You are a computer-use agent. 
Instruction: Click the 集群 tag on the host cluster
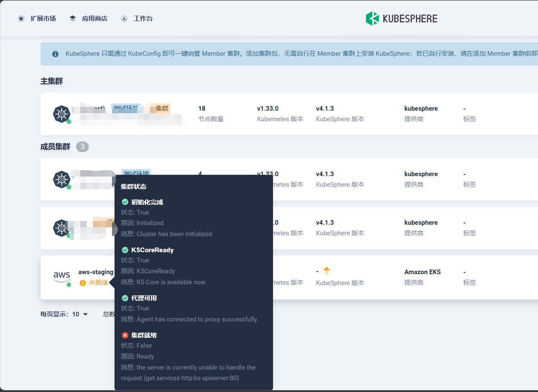[162, 109]
